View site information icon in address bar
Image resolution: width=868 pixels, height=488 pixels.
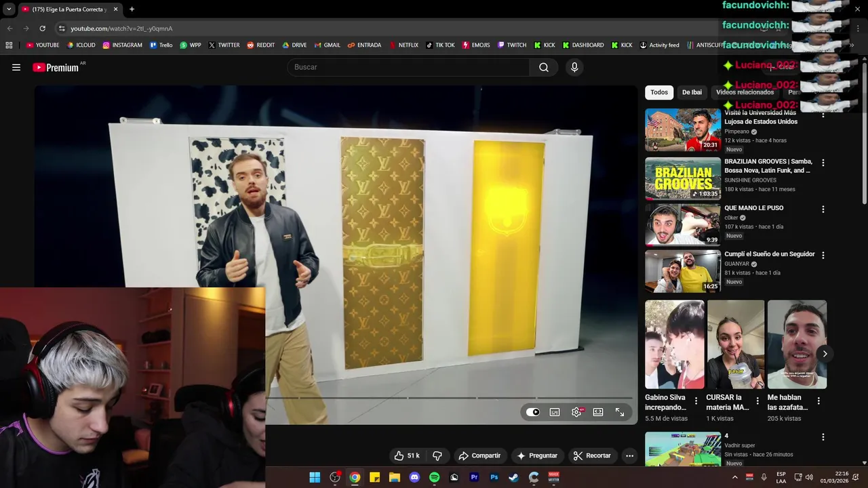[x=62, y=28]
